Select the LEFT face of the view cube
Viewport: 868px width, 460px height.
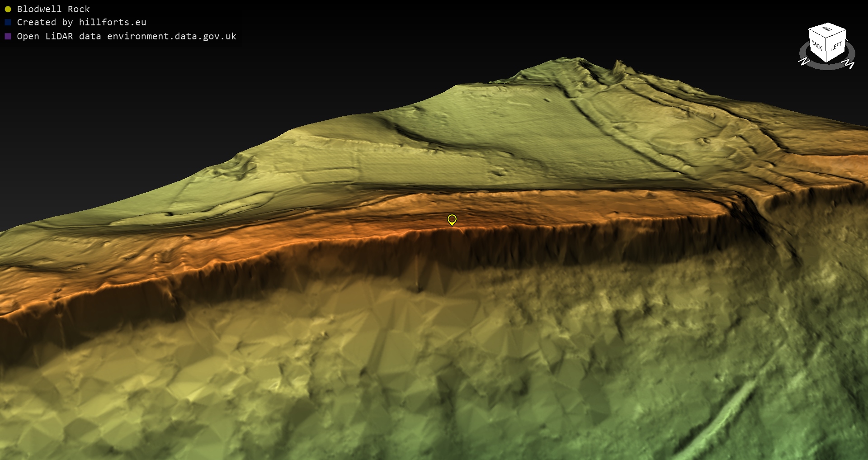pos(836,46)
